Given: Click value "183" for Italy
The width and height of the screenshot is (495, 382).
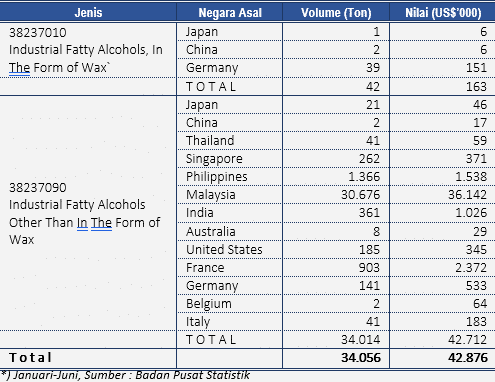Looking at the screenshot, I should [476, 322].
